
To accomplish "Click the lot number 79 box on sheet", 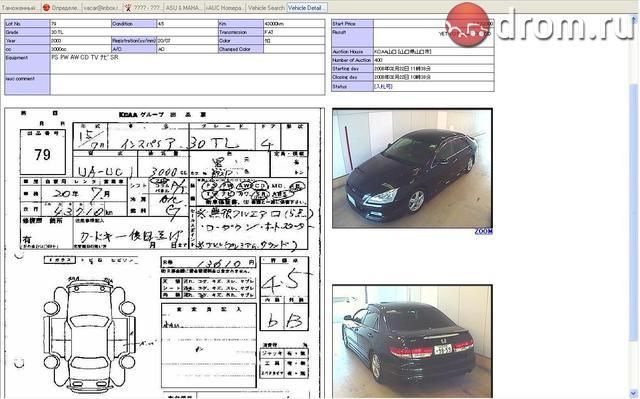I will click(x=43, y=152).
